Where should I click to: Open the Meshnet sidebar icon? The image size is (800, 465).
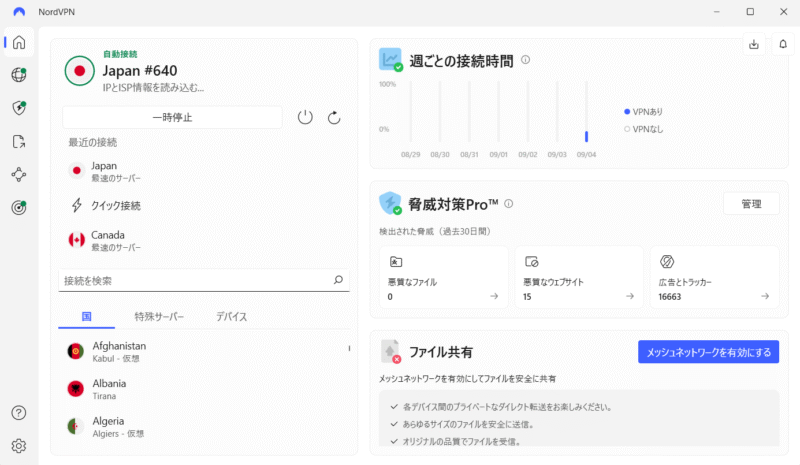(19, 175)
